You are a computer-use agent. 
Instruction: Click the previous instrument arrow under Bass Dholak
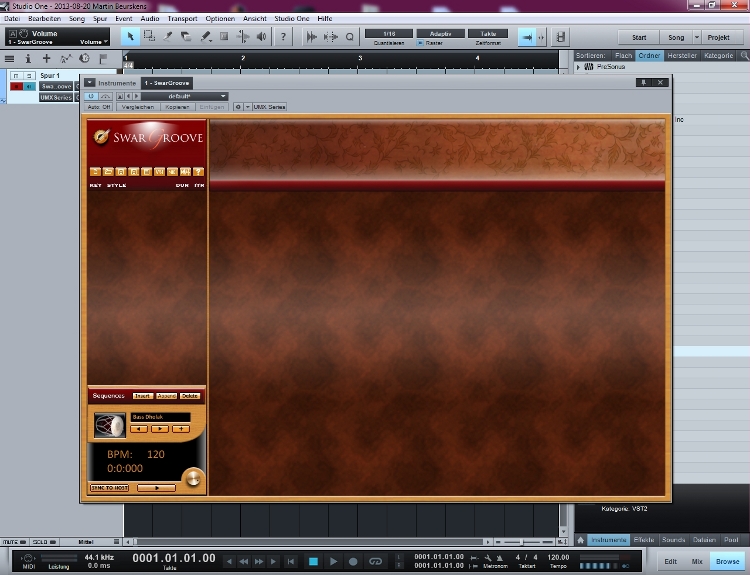click(x=139, y=429)
